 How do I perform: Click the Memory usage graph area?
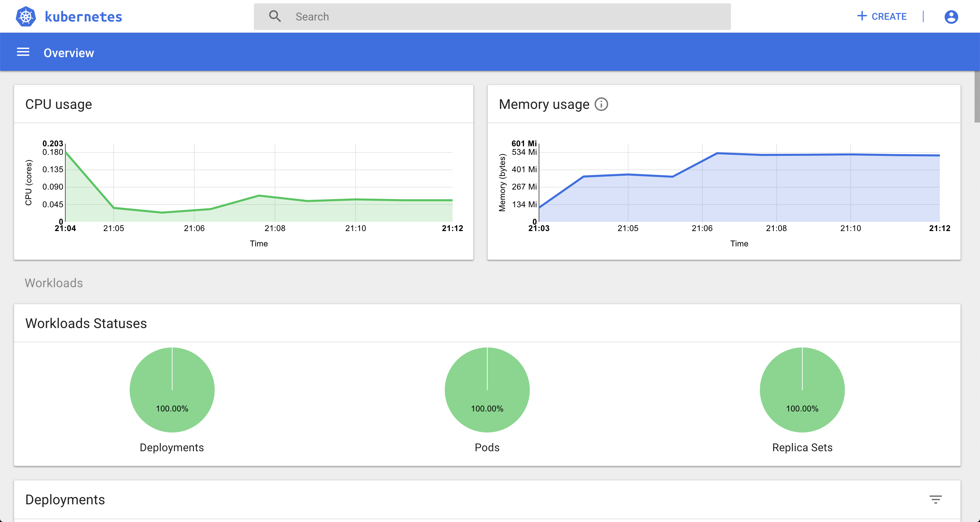739,183
